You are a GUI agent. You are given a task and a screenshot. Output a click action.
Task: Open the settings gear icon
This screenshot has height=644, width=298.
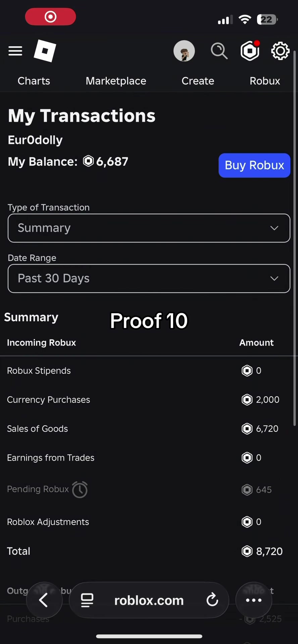pos(280,51)
